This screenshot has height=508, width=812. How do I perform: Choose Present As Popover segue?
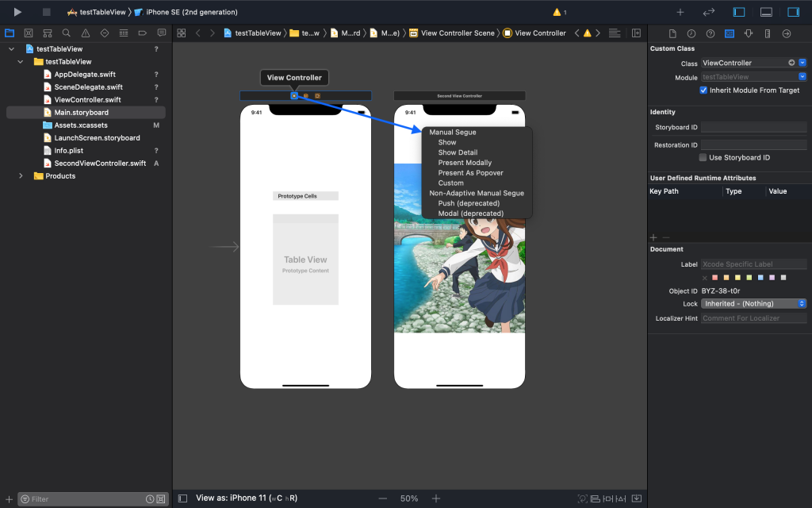point(470,173)
